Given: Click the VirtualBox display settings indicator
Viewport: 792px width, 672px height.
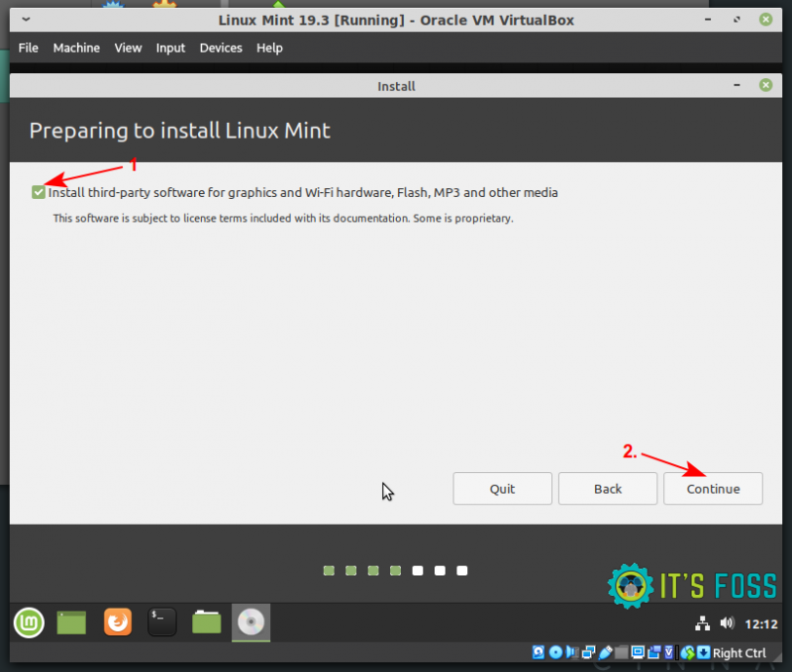Looking at the screenshot, I should pos(638,652).
